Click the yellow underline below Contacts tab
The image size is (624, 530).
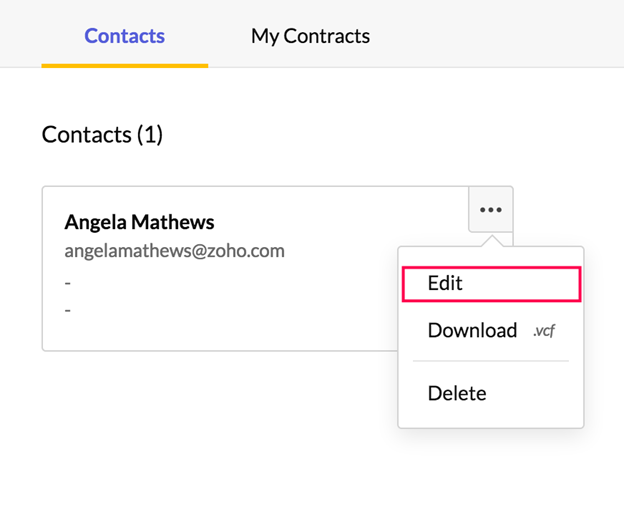tap(125, 65)
